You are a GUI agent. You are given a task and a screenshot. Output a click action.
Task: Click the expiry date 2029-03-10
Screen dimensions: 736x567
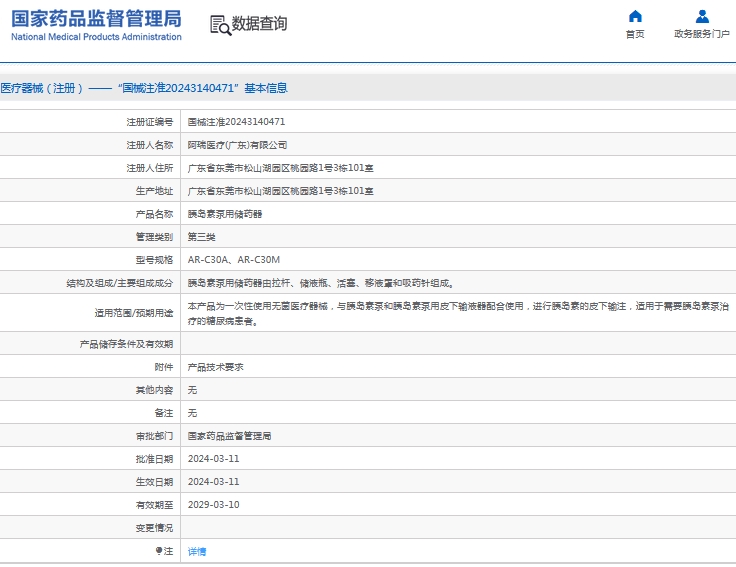213,505
